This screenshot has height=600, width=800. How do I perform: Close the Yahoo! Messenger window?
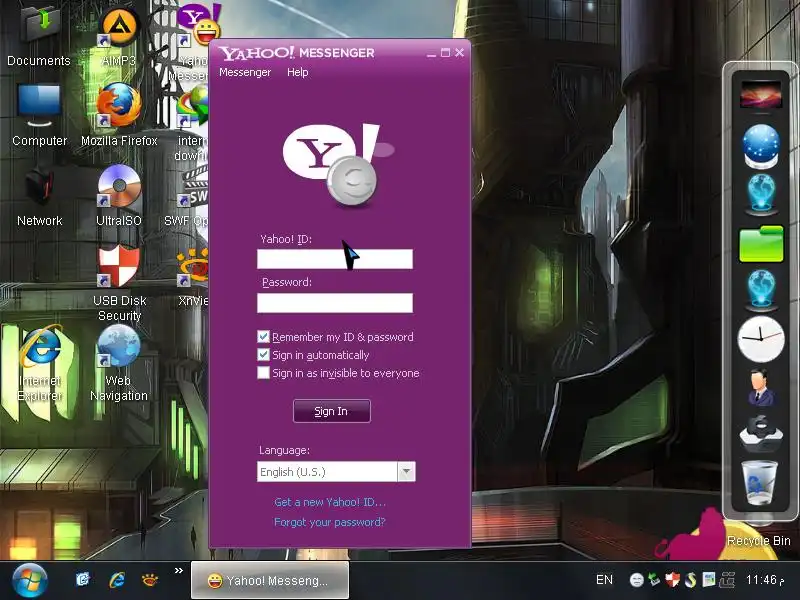pyautogui.click(x=459, y=53)
